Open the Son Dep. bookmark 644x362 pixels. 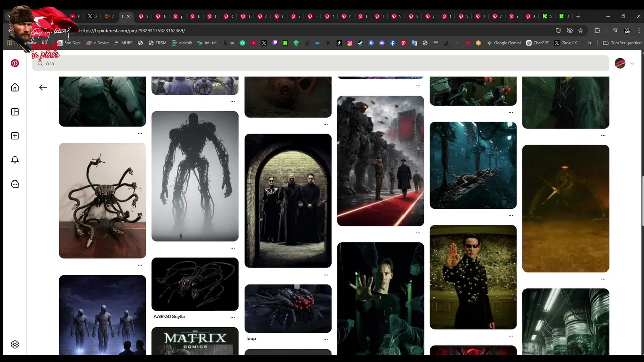69,43
